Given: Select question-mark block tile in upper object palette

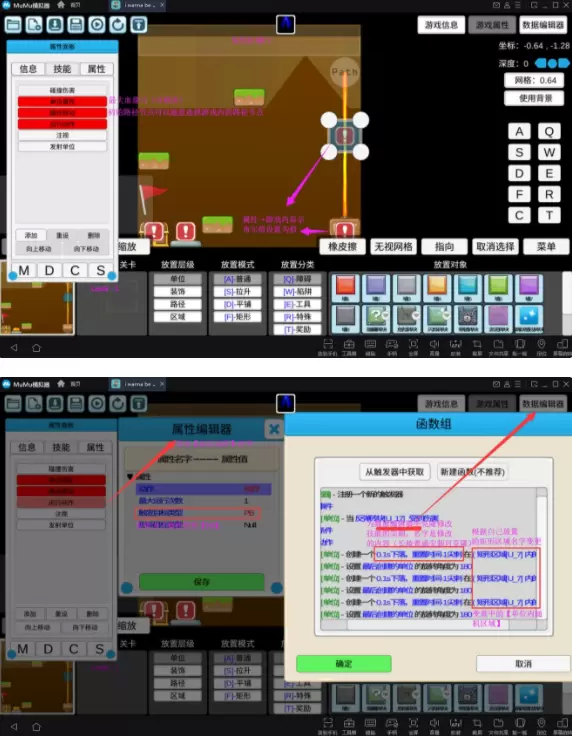Looking at the screenshot, I should [x=376, y=318].
